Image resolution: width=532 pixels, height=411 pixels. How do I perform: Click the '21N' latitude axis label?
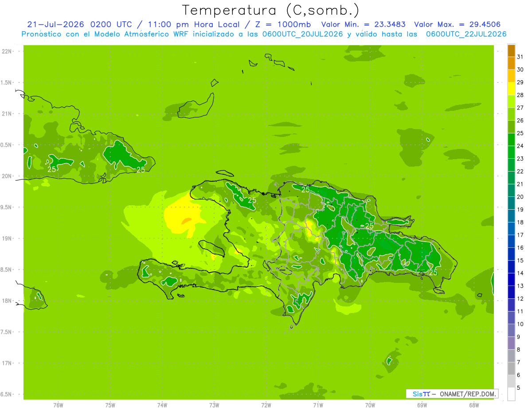[7, 114]
